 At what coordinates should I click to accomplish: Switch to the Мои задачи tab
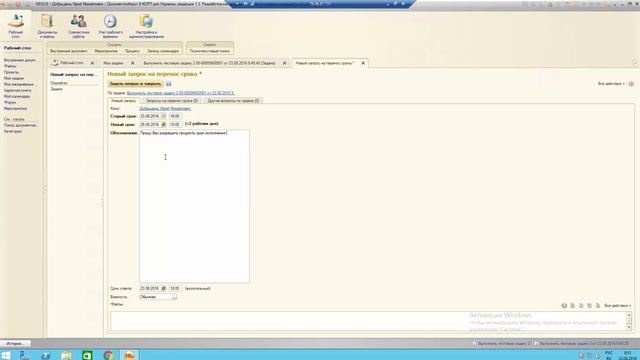pos(113,63)
